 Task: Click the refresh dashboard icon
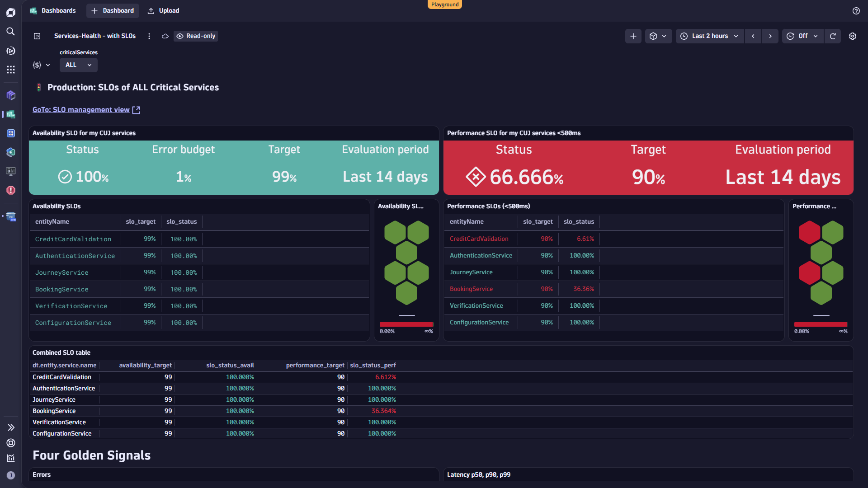click(x=833, y=36)
